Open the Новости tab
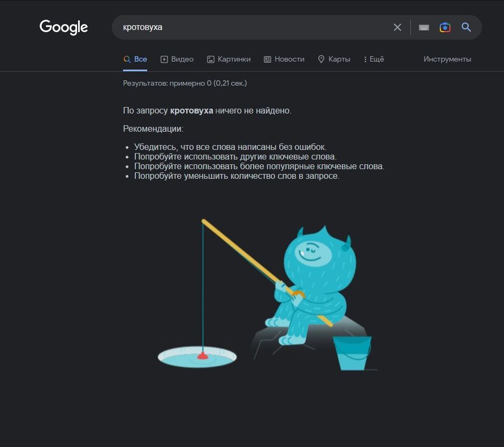This screenshot has width=504, height=447. click(284, 59)
